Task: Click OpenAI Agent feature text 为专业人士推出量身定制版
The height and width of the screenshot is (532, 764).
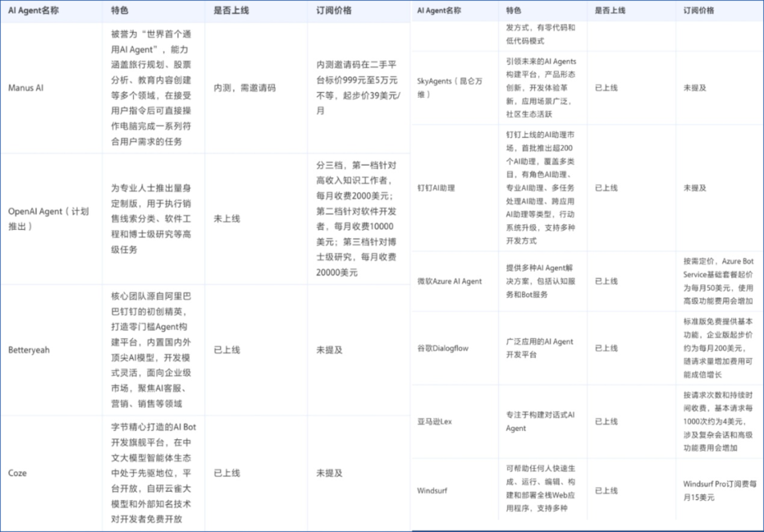Action: pyautogui.click(x=151, y=219)
